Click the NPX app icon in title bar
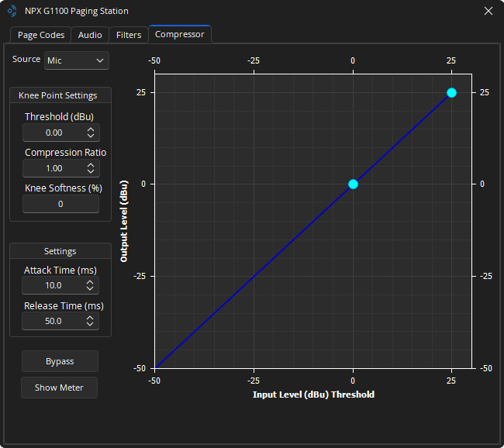 (12, 11)
